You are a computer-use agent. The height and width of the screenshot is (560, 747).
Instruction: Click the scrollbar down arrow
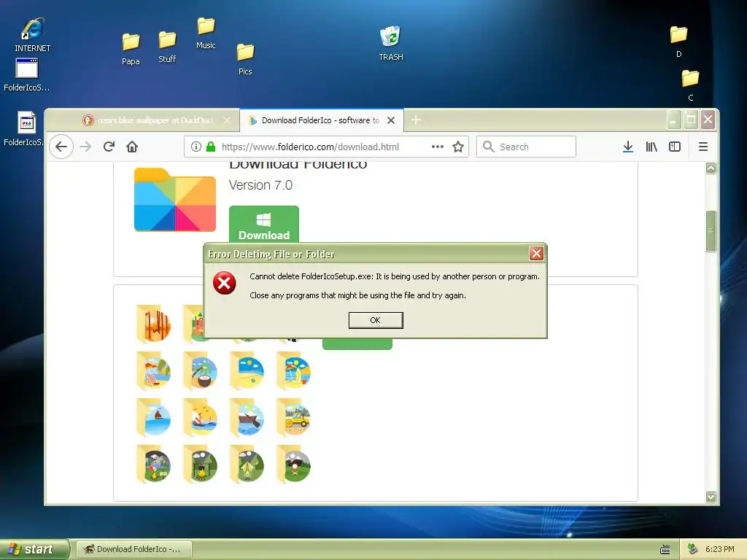pyautogui.click(x=711, y=497)
